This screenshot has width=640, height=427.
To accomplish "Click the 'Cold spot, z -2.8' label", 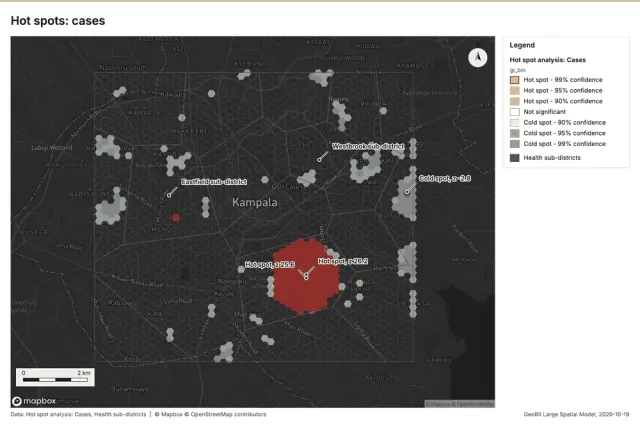I will coord(444,178).
